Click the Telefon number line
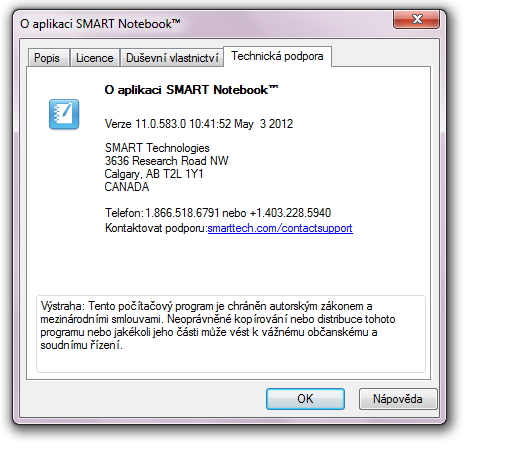The image size is (532, 461). pos(218,213)
